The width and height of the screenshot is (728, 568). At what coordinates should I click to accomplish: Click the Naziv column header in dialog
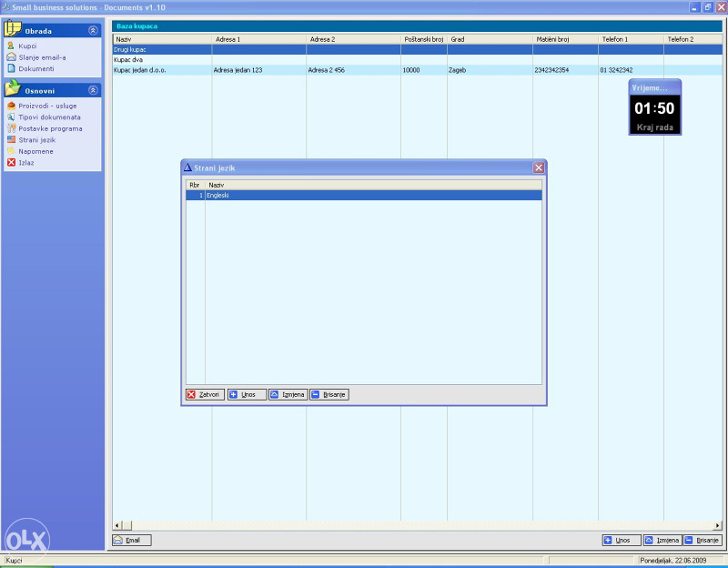(373, 185)
